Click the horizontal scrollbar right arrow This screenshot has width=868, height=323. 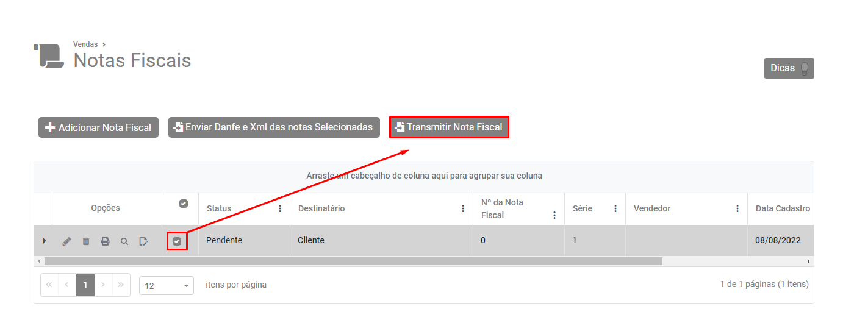coord(809,261)
